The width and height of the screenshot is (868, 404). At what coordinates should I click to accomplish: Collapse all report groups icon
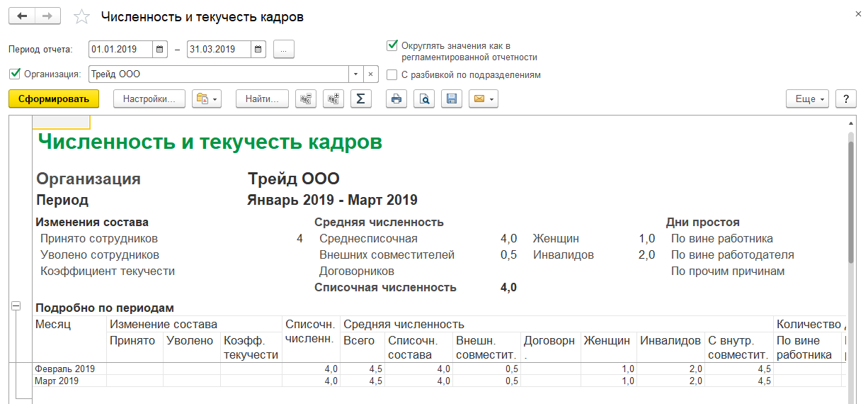click(x=306, y=99)
